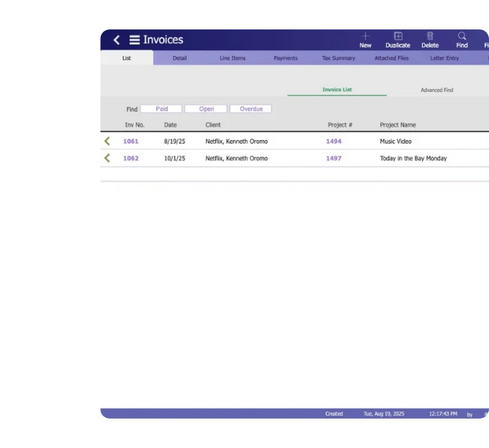This screenshot has height=448, width=489.
Task: Select the Music Video project name
Action: 396,142
